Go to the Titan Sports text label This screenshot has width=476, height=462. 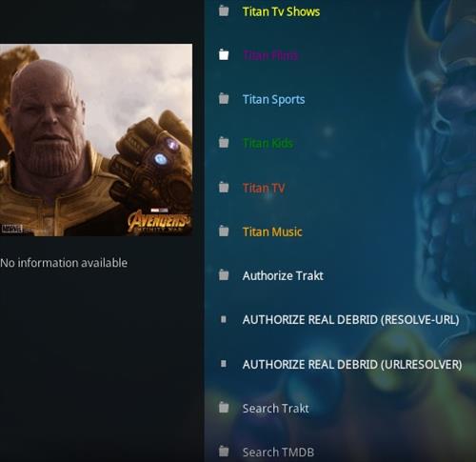click(x=273, y=99)
